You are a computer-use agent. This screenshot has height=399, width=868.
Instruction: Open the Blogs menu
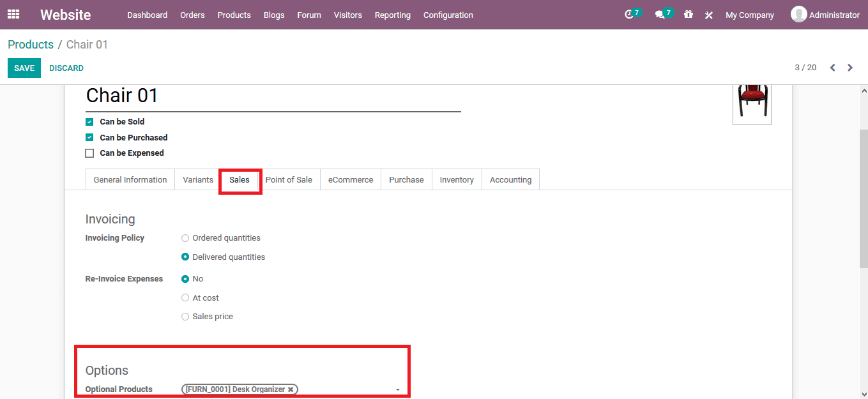(x=274, y=15)
